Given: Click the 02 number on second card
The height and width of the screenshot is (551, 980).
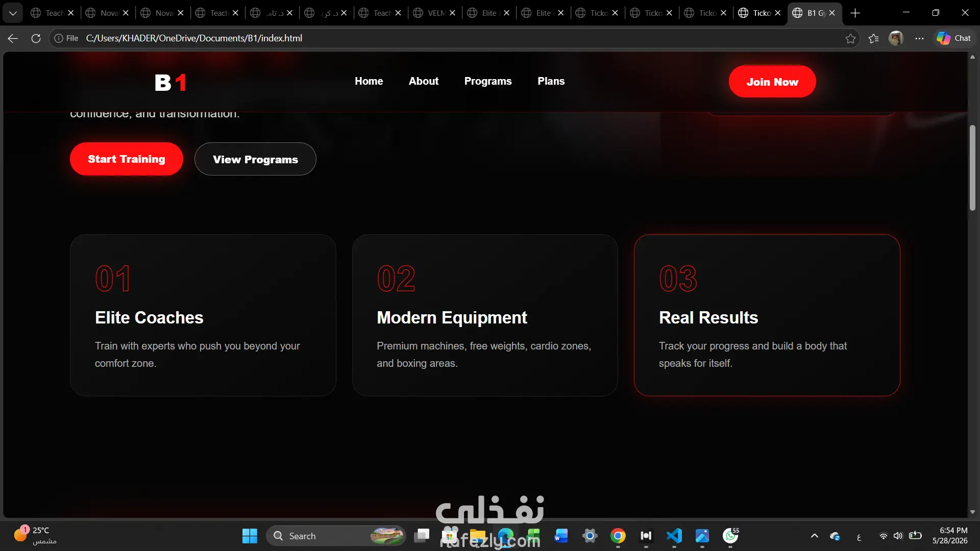Looking at the screenshot, I should pos(396,279).
